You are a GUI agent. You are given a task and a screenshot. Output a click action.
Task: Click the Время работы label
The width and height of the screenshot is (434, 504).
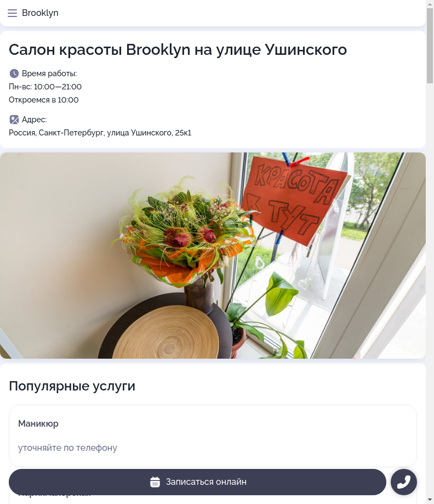coord(49,73)
